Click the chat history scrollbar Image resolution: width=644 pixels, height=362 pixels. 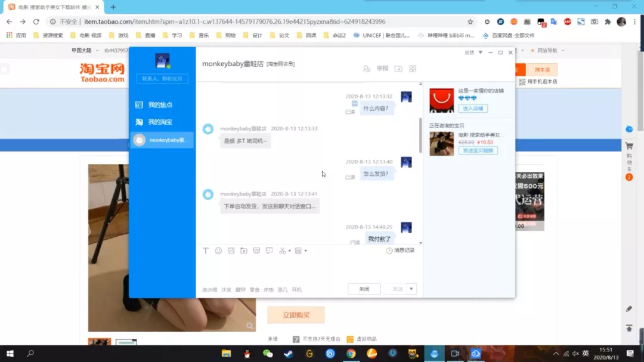click(x=420, y=135)
